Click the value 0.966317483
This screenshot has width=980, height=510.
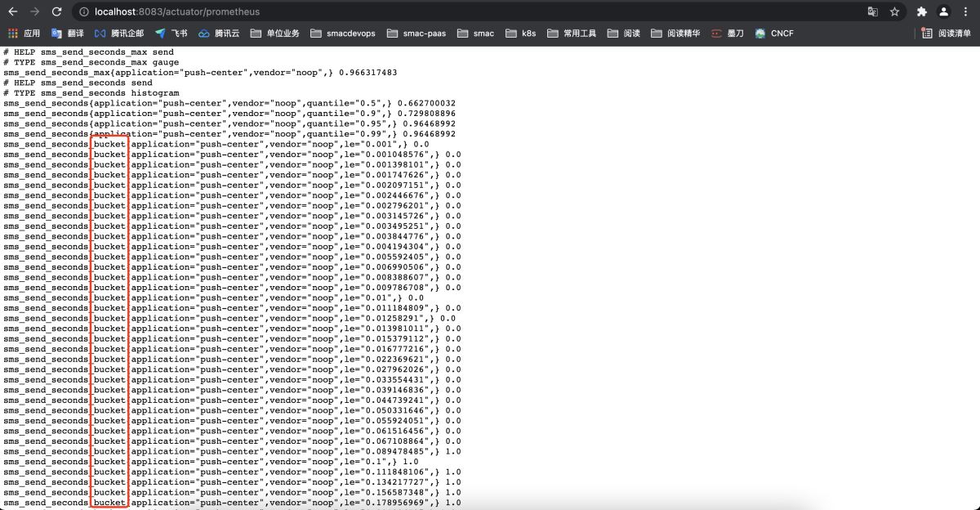(x=368, y=73)
